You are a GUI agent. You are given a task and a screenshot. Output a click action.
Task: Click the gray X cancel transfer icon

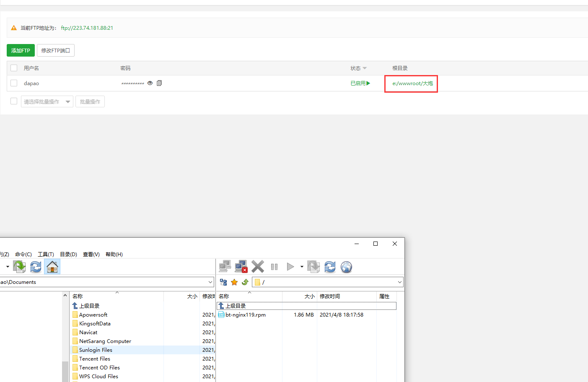pyautogui.click(x=258, y=267)
